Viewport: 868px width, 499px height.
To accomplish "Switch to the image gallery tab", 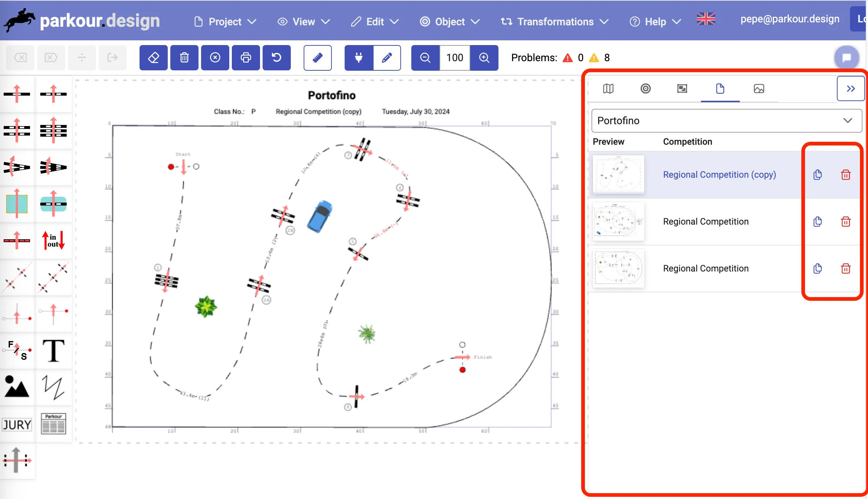I will (x=759, y=89).
